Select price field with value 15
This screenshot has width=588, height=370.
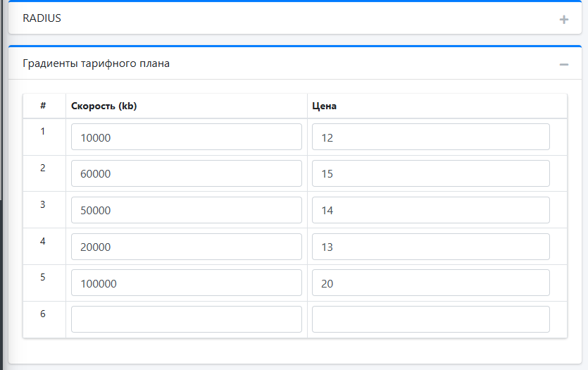[x=430, y=173]
